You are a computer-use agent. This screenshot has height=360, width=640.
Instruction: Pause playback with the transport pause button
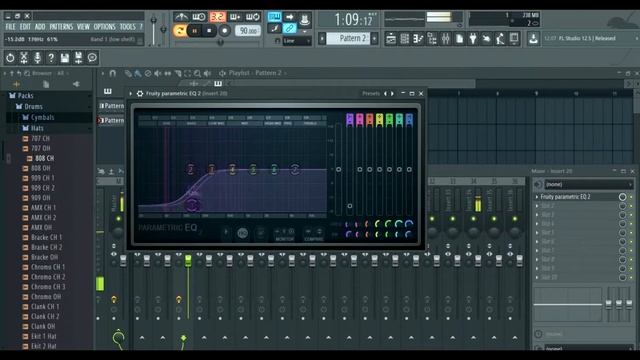point(195,31)
